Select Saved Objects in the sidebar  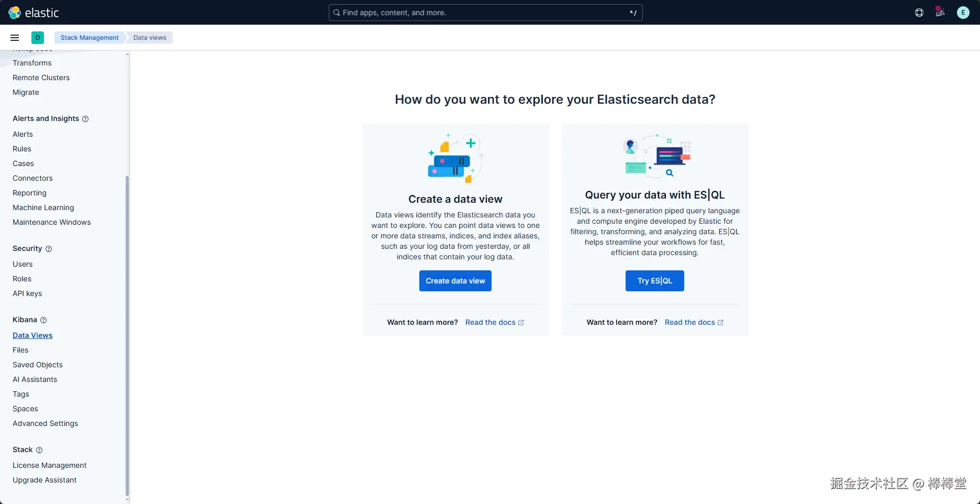(38, 365)
